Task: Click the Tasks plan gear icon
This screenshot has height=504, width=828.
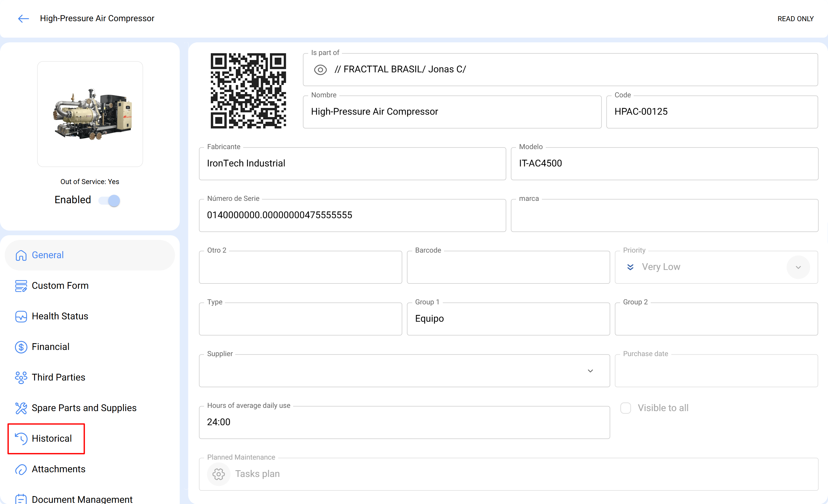Action: pos(218,474)
